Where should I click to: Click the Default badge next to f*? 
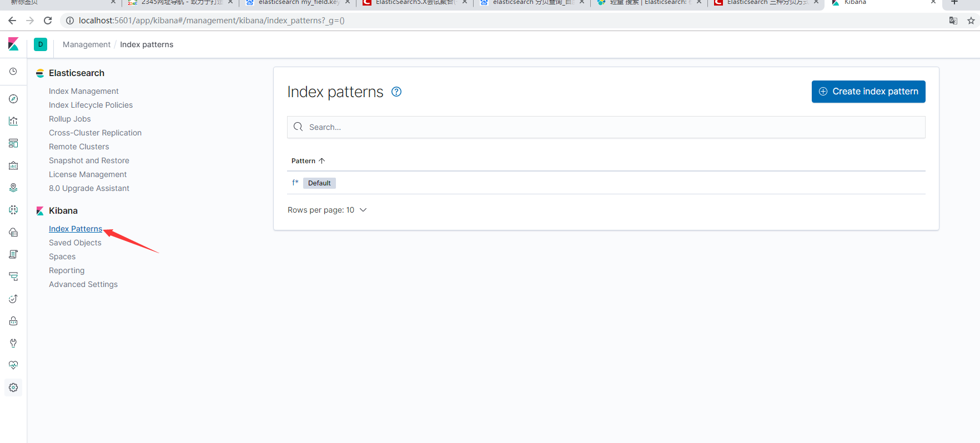pyautogui.click(x=319, y=183)
